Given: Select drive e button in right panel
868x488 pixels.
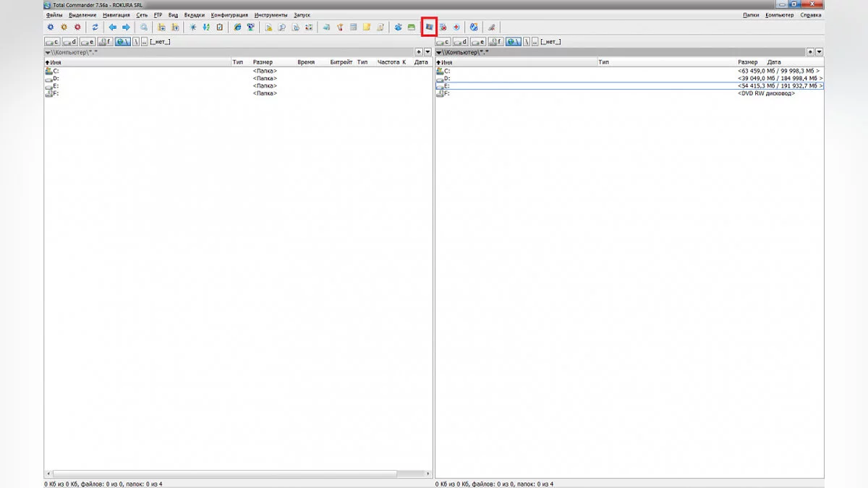Looking at the screenshot, I should coord(478,42).
